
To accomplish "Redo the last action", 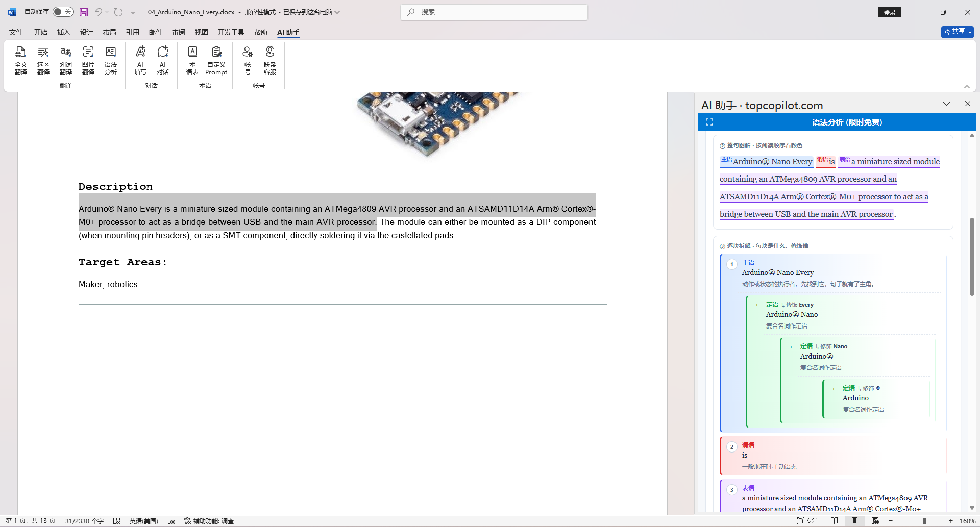I will click(118, 12).
